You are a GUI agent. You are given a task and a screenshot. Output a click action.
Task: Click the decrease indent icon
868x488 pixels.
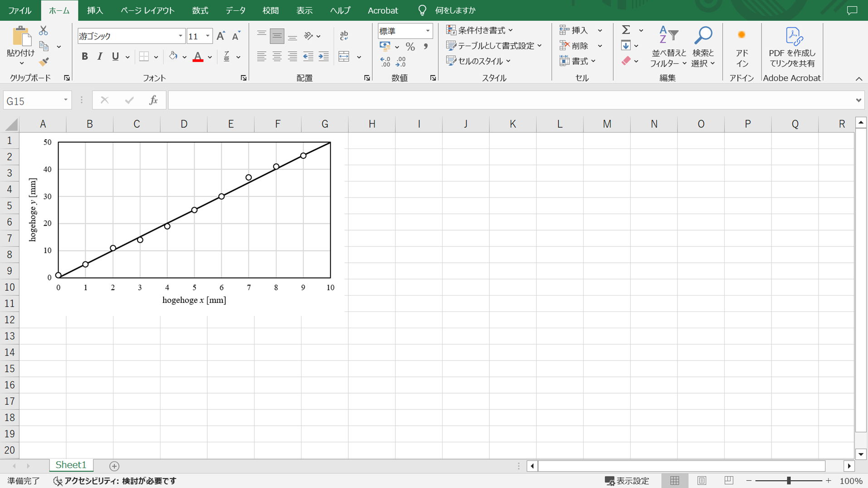pyautogui.click(x=308, y=56)
